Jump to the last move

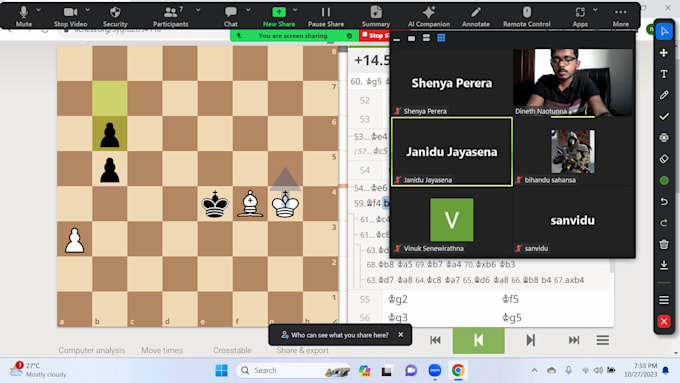tap(574, 340)
